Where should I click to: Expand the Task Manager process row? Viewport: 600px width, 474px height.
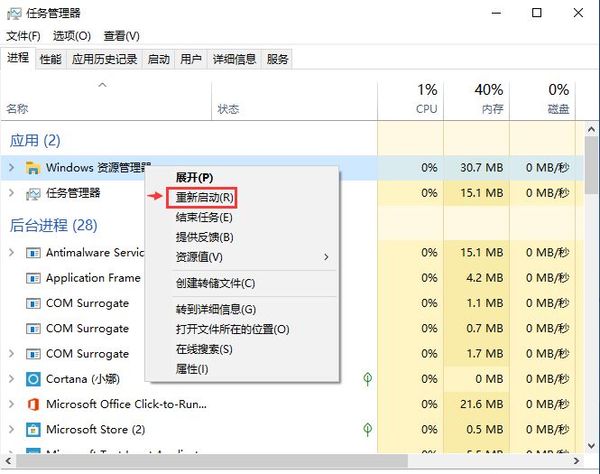[11, 193]
